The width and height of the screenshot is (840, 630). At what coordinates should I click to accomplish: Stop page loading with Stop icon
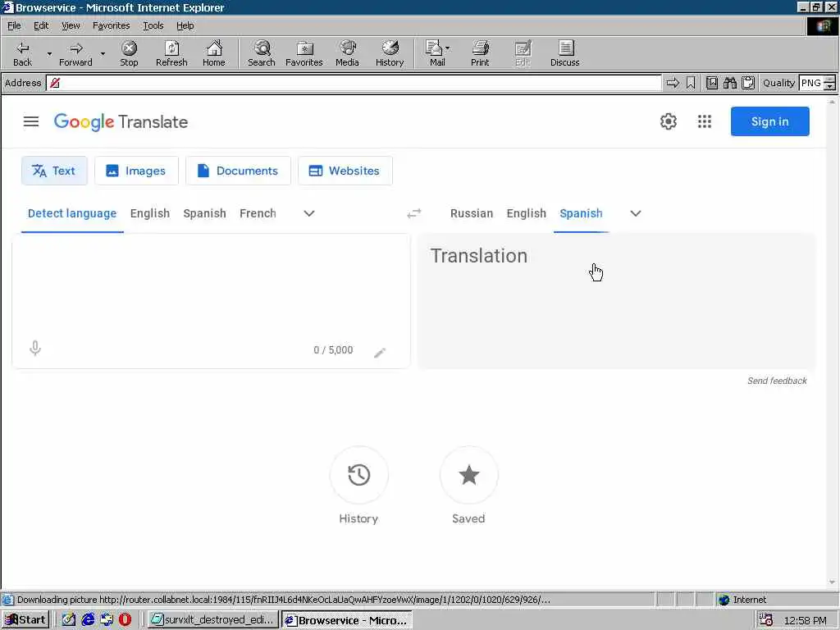click(x=129, y=53)
